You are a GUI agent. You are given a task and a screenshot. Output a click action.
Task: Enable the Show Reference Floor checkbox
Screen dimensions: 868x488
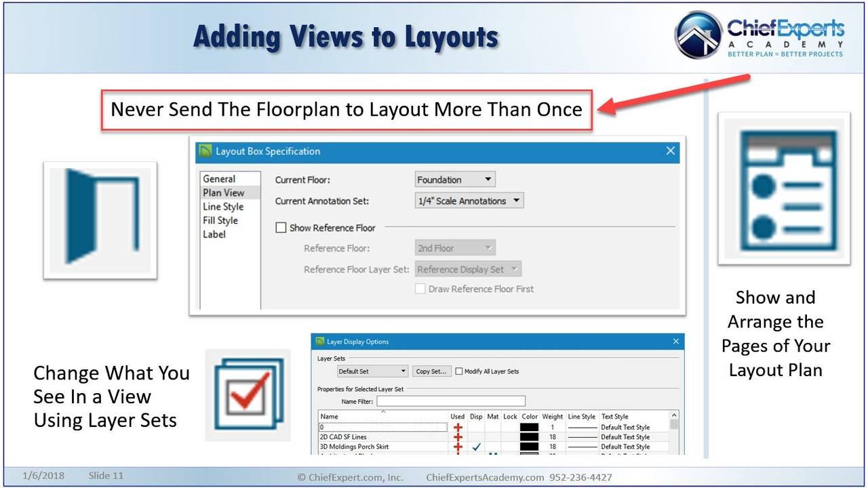[x=281, y=228]
